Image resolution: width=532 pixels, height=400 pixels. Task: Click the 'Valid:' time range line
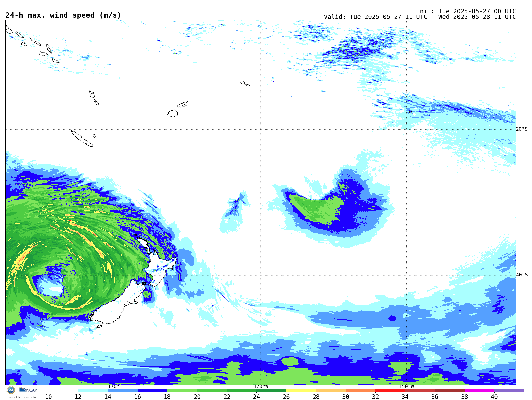tap(420, 17)
